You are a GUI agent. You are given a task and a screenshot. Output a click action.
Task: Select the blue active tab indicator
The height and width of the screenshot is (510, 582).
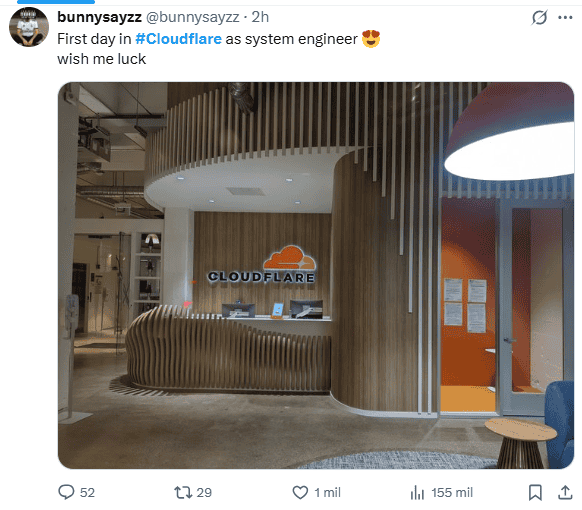click(56, 2)
